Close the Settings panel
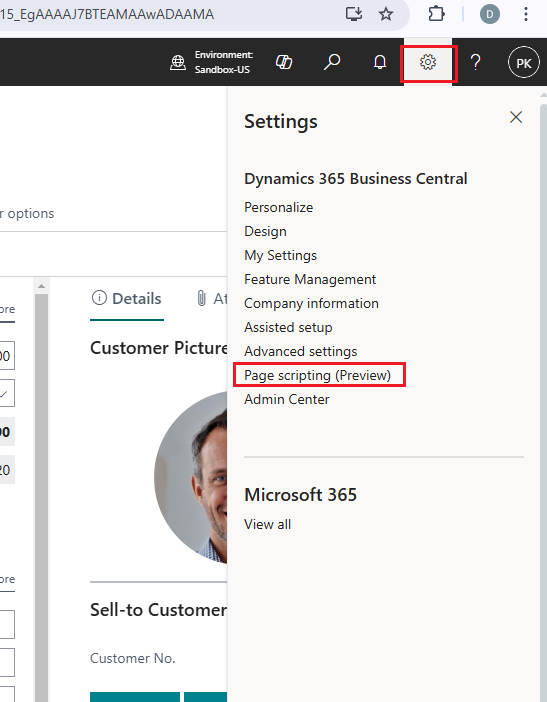Screen dimensions: 547x702 tap(516, 117)
